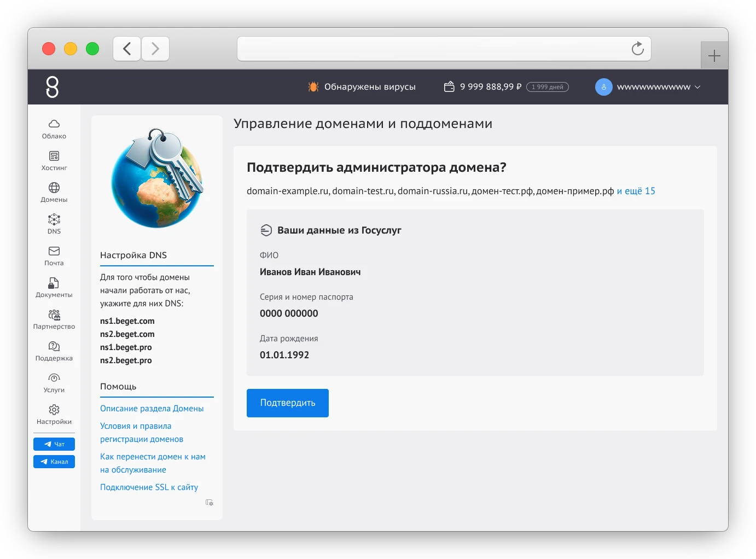Go to Хостинг in the sidebar
The height and width of the screenshot is (559, 756).
[x=54, y=161]
